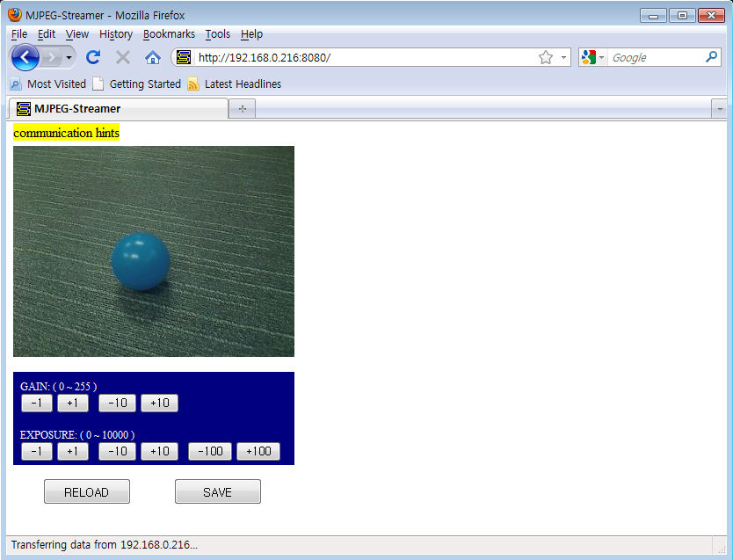Image resolution: width=733 pixels, height=560 pixels.
Task: Open the Google search engine selector
Action: point(592,57)
